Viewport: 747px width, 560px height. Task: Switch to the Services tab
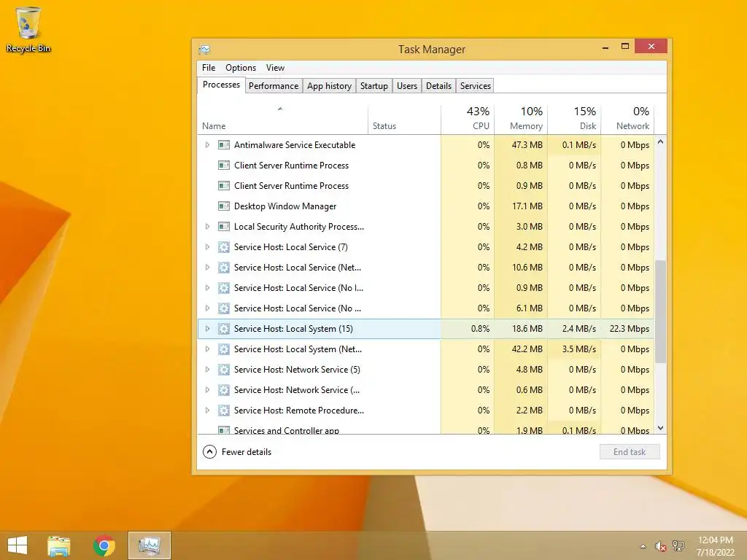(475, 86)
